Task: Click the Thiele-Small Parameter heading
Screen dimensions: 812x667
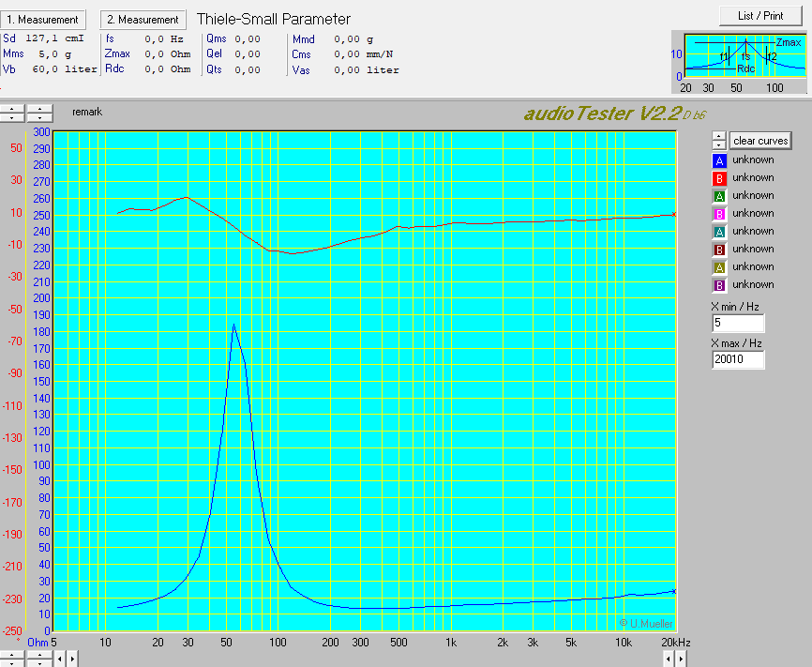Action: coord(274,19)
